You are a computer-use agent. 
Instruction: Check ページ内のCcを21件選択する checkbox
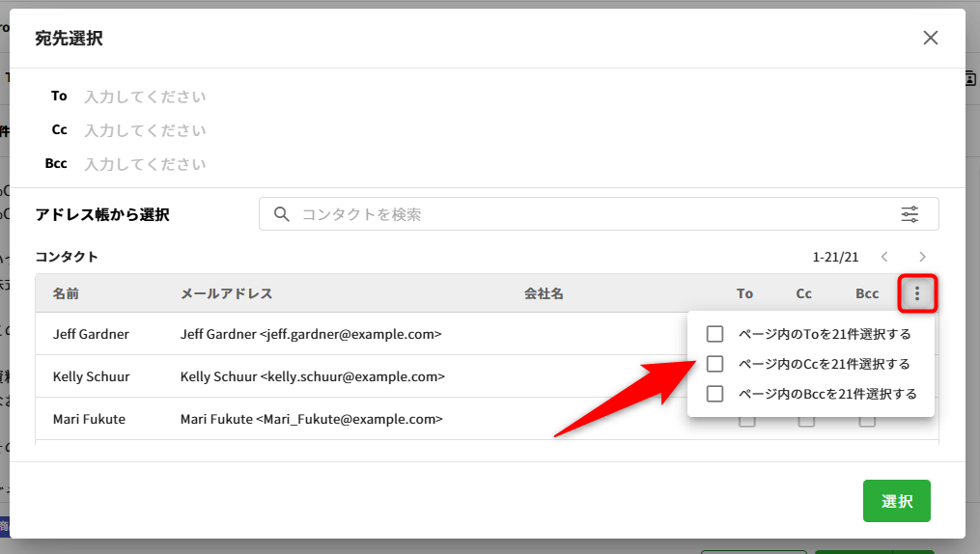tap(715, 364)
